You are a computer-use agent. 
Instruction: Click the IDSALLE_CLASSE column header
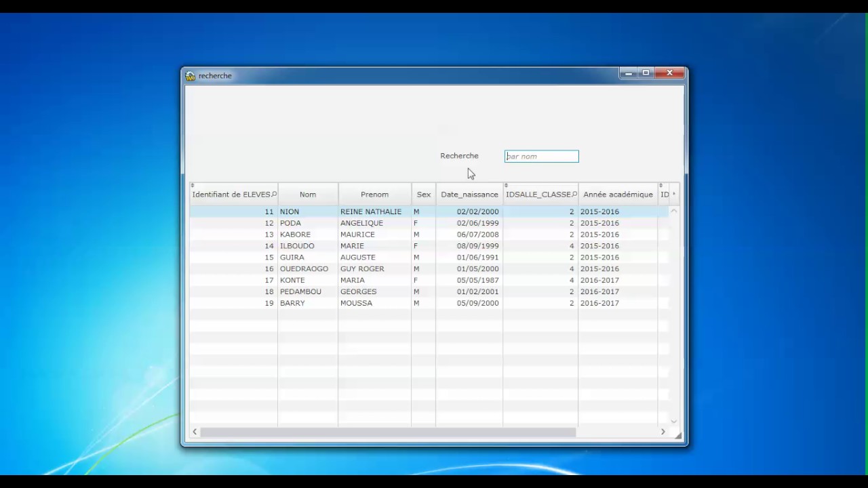(540, 195)
